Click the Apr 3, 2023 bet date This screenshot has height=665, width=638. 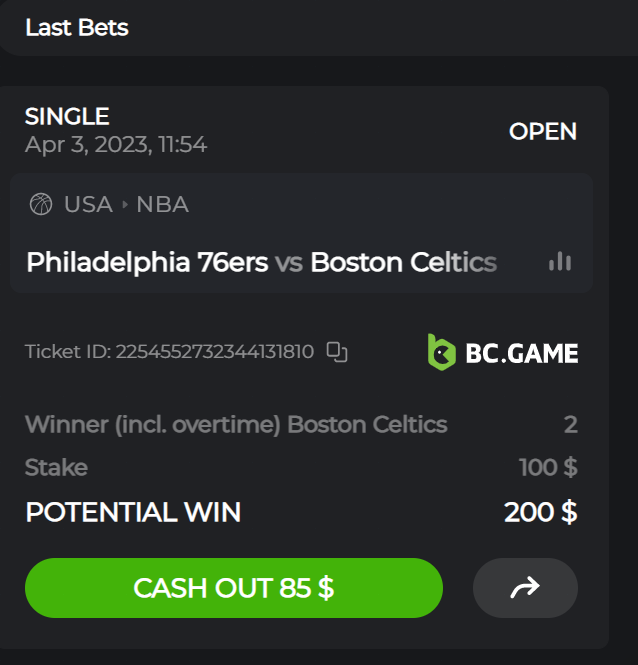point(115,145)
